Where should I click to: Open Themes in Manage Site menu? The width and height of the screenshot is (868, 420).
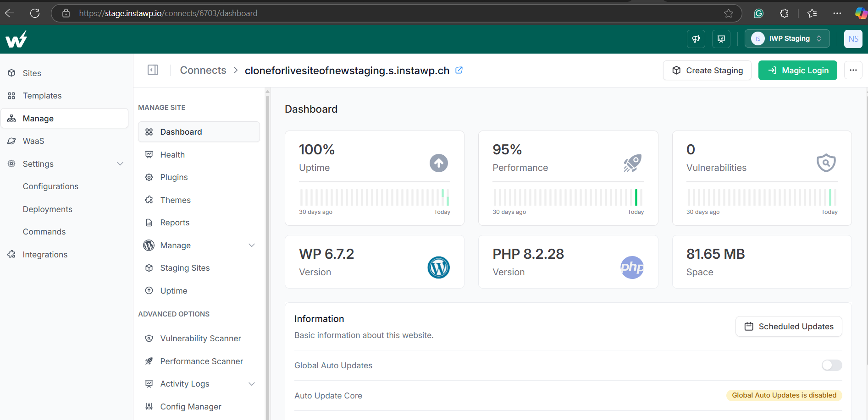199,200
